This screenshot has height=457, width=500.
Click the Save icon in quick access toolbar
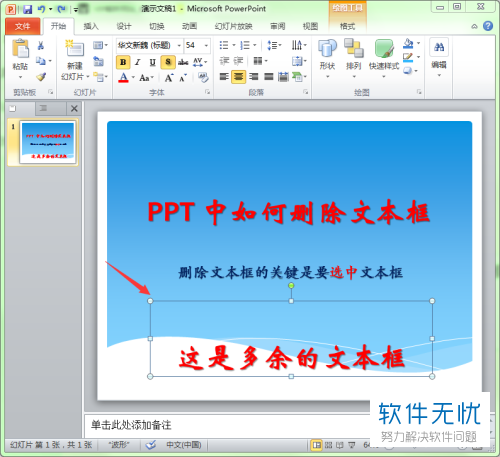tap(27, 9)
